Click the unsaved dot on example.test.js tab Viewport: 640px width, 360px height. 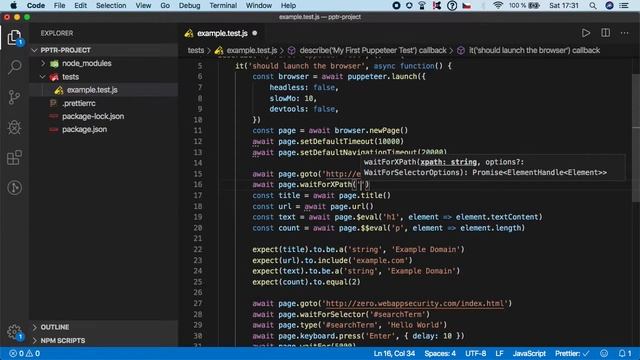(x=255, y=33)
